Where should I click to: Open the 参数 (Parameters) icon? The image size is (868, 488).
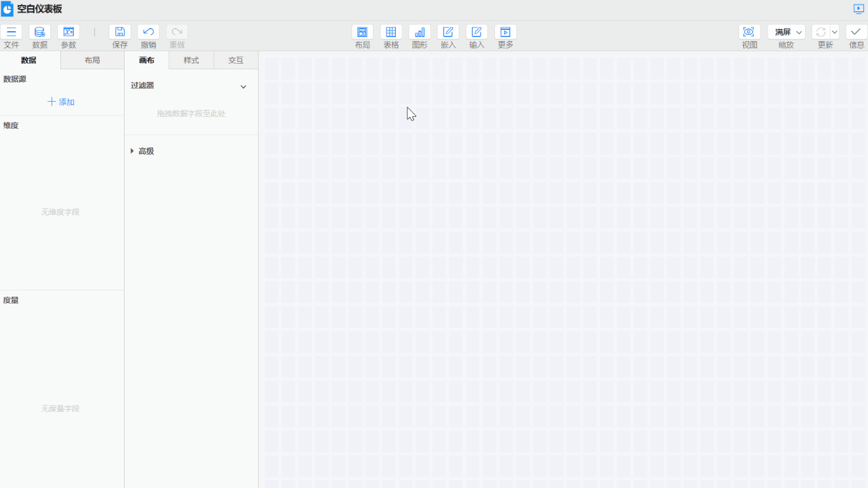point(69,32)
